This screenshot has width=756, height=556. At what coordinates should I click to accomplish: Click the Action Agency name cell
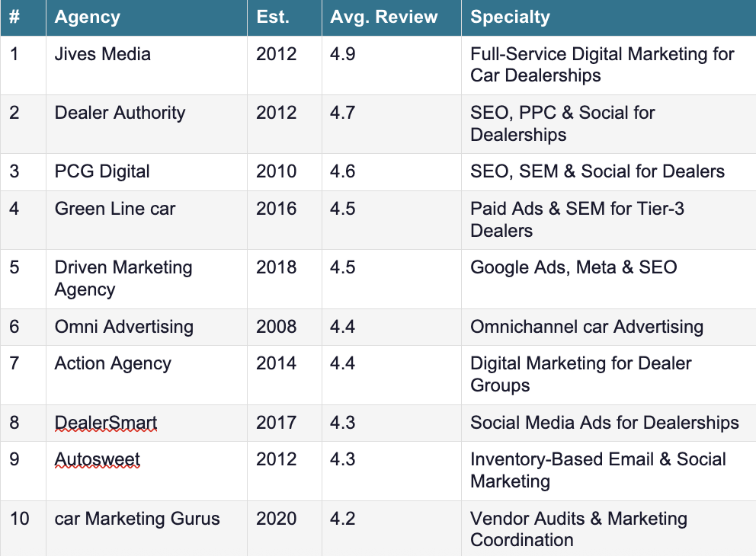[113, 363]
